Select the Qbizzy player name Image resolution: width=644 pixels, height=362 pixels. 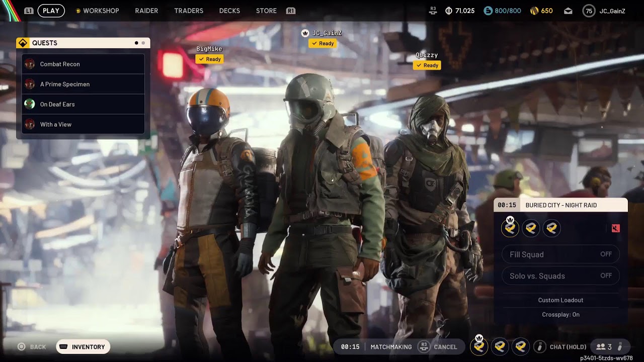pos(427,55)
